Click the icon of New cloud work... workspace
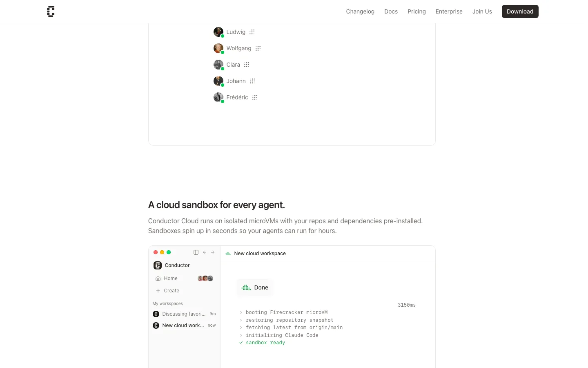Image resolution: width=588 pixels, height=368 pixels. [156, 325]
